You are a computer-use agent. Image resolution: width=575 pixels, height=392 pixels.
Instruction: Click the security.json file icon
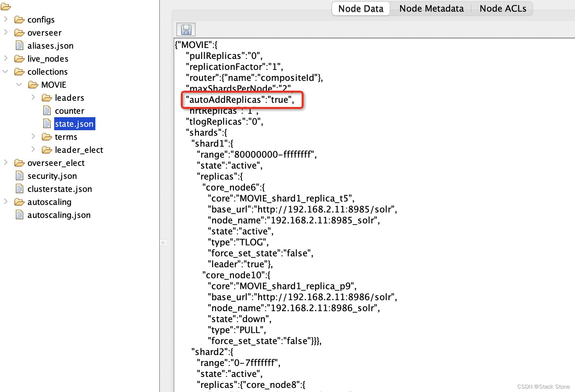click(x=20, y=176)
